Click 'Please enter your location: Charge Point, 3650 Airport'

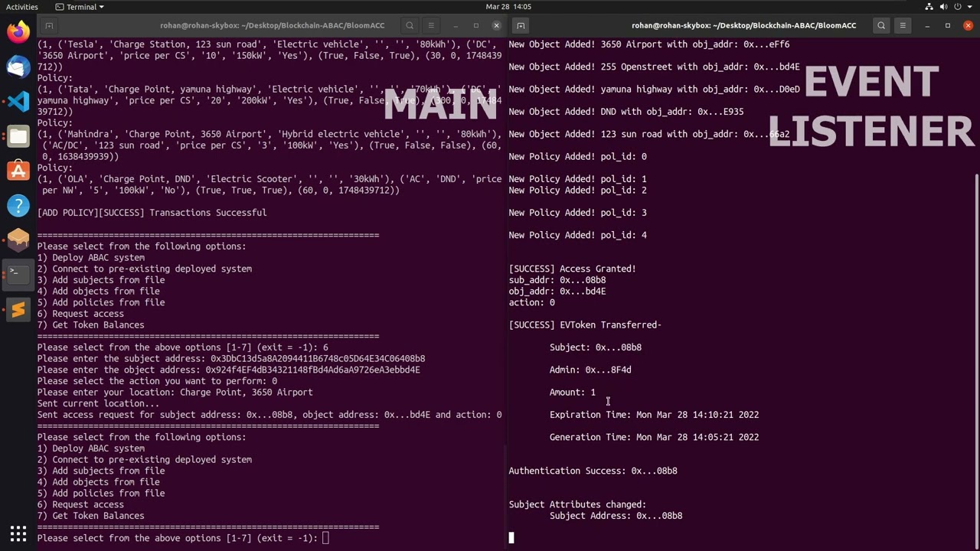coord(175,392)
